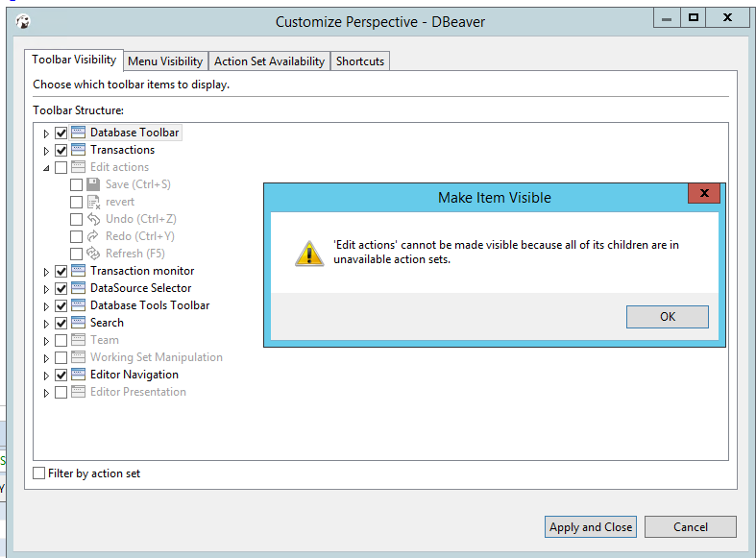
Task: Expand the Team tree node
Action: click(x=46, y=341)
